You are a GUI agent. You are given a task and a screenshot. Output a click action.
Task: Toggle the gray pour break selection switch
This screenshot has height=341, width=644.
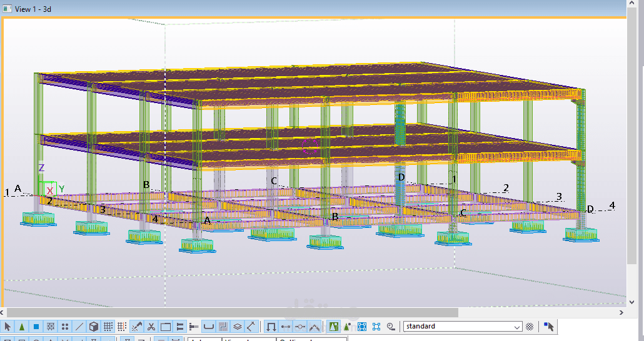pyautogui.click(x=223, y=327)
